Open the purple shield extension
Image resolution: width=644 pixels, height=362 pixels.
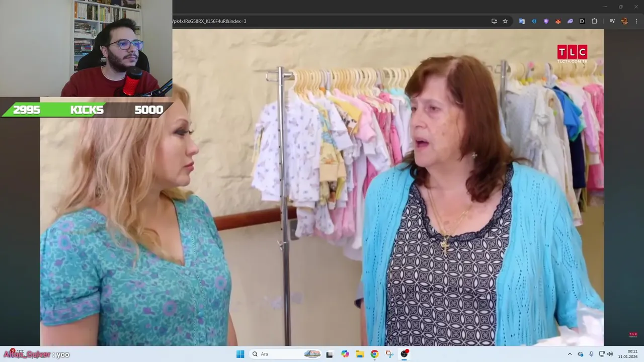tap(546, 21)
